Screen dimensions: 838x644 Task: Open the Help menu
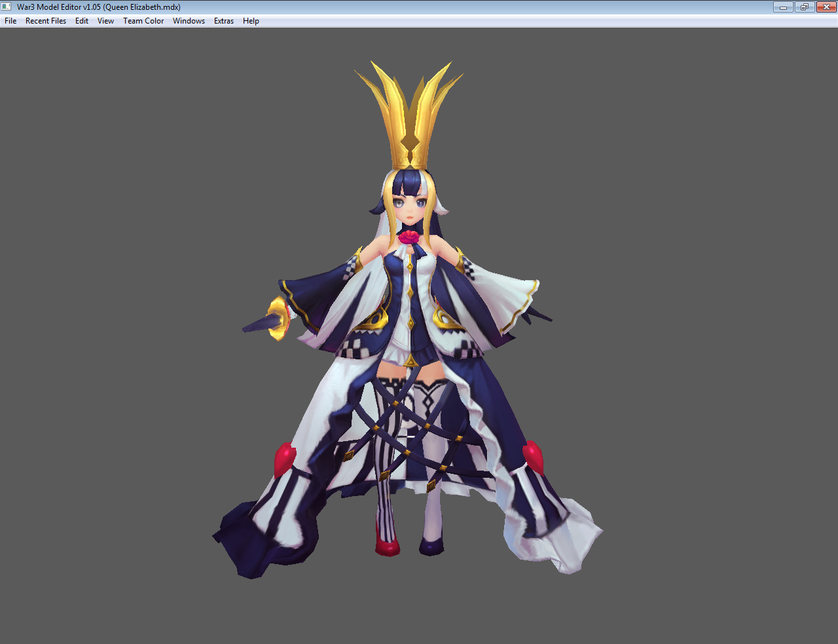[x=251, y=21]
